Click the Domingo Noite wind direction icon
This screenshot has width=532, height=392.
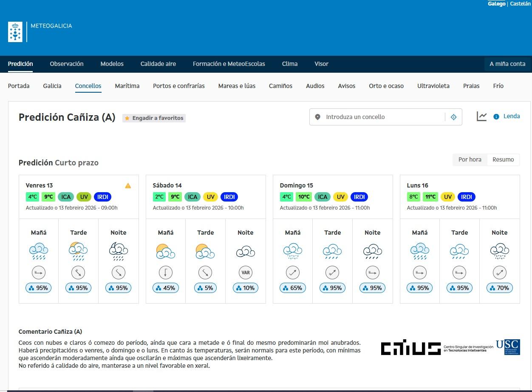[373, 273]
